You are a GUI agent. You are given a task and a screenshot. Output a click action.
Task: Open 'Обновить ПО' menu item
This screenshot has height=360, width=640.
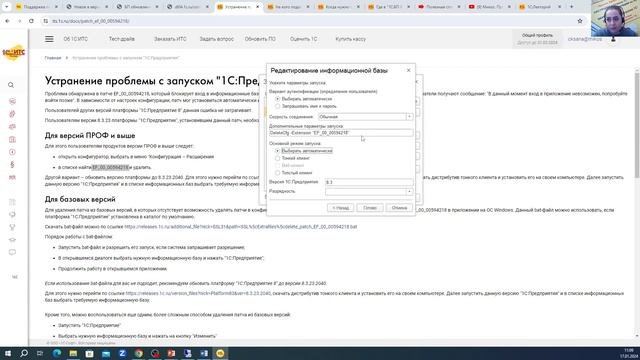[260, 39]
